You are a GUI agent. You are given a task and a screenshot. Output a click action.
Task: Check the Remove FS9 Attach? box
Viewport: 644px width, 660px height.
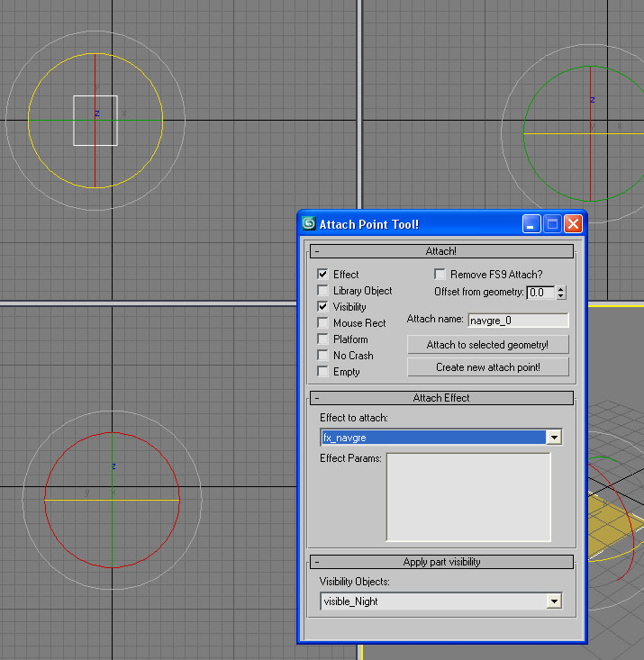pyautogui.click(x=440, y=275)
